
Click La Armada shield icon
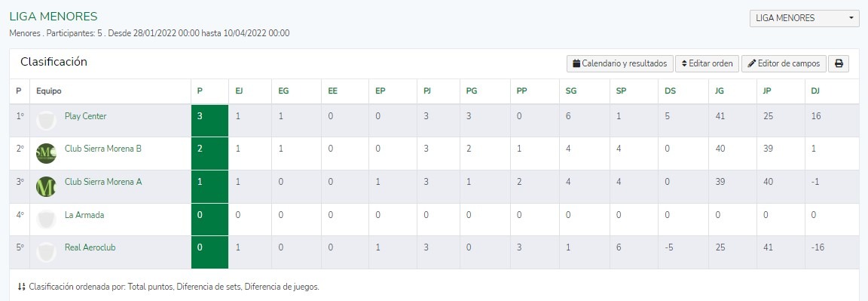pos(46,220)
